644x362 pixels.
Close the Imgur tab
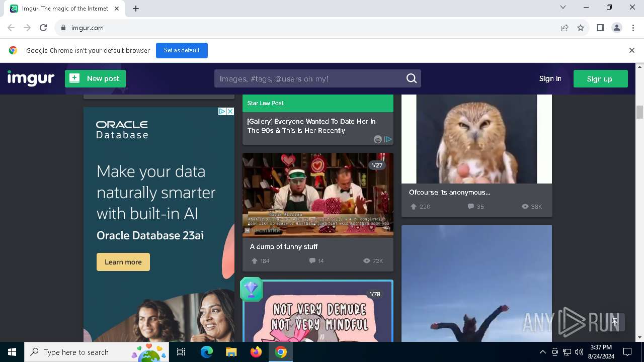[117, 9]
